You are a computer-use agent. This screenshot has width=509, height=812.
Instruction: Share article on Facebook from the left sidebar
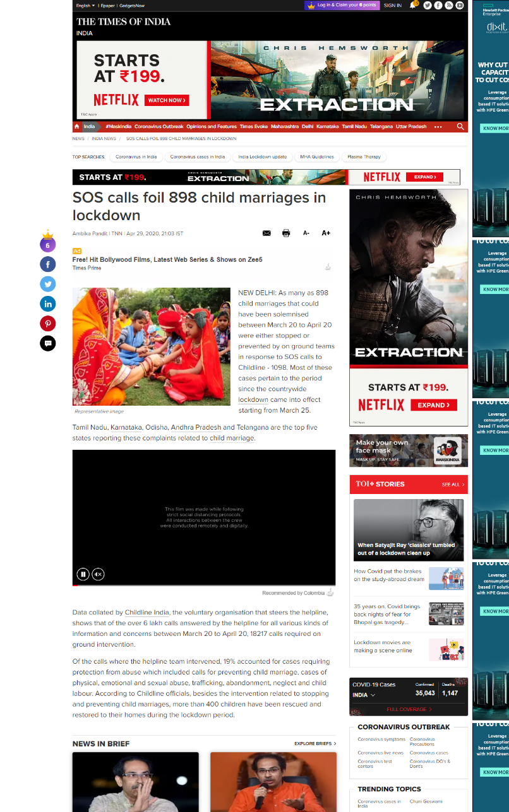[48, 264]
